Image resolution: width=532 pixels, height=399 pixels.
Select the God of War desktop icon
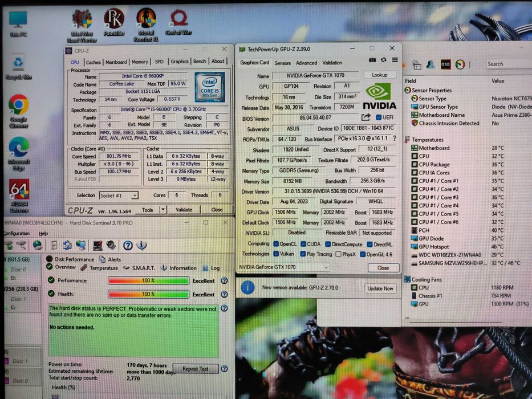click(178, 22)
